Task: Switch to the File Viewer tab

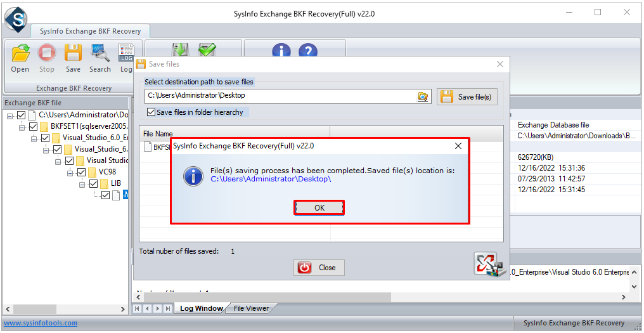Action: click(251, 308)
